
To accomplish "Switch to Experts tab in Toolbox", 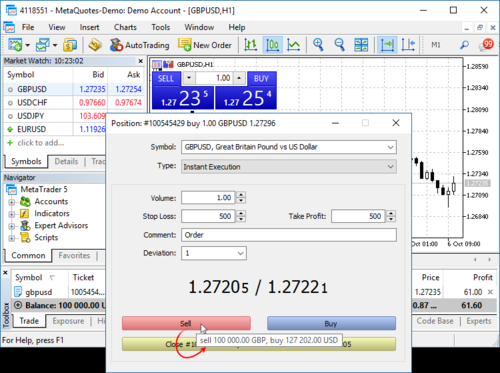I will [479, 321].
